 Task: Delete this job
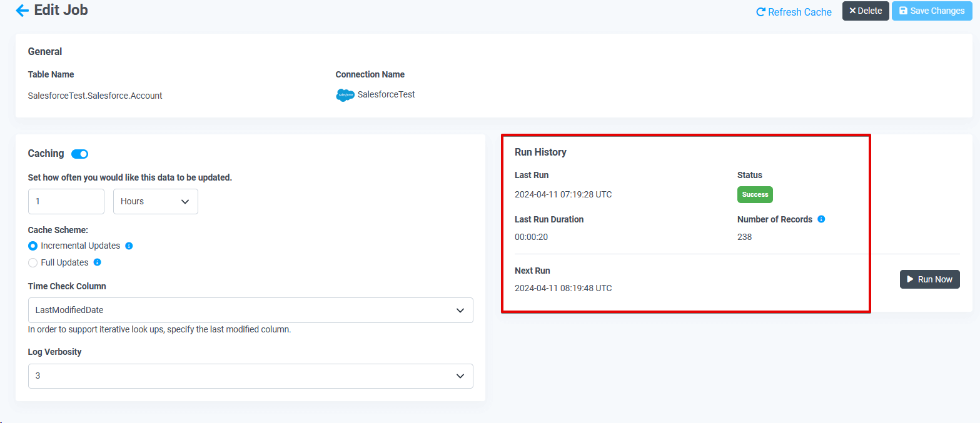(865, 11)
